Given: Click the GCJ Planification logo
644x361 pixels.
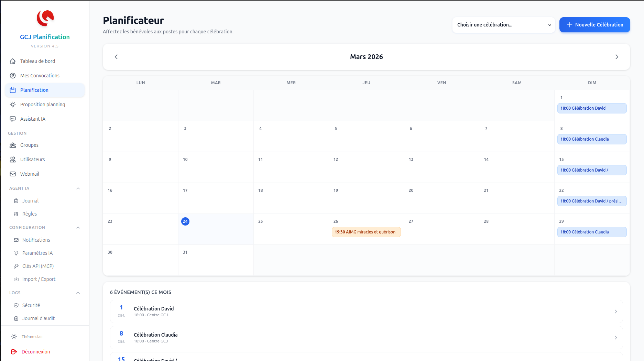Looking at the screenshot, I should coord(45,18).
